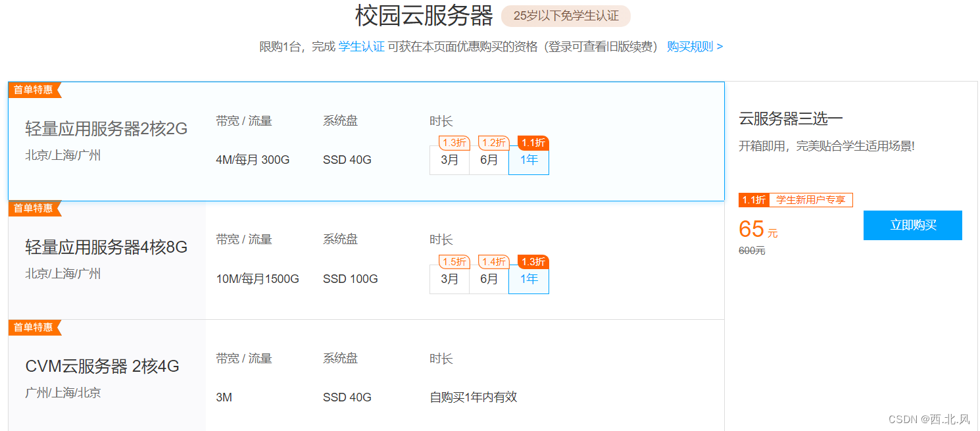The height and width of the screenshot is (431, 980).
Task: Click the 65 元 price
Action: point(758,230)
